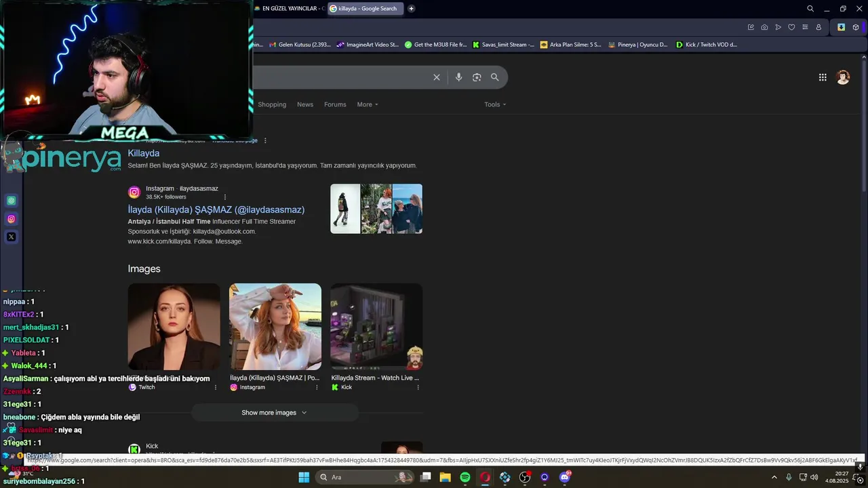Open more options for Instagram result
The height and width of the screenshot is (488, 868).
225,197
